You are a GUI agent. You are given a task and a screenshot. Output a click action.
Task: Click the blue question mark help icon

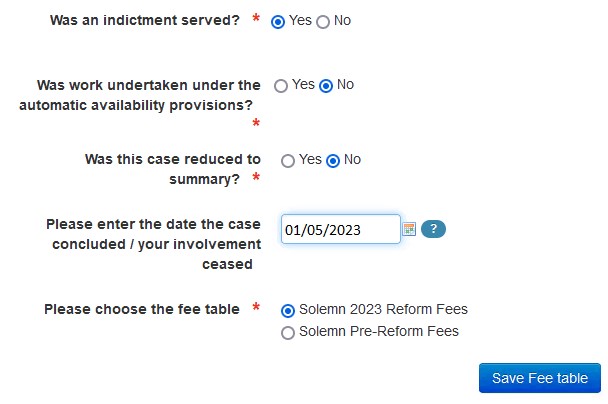(x=433, y=229)
